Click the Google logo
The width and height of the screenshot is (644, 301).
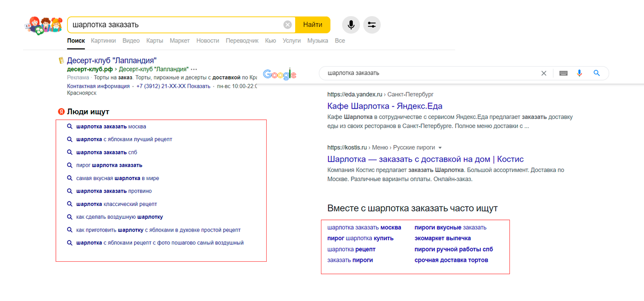pyautogui.click(x=280, y=75)
